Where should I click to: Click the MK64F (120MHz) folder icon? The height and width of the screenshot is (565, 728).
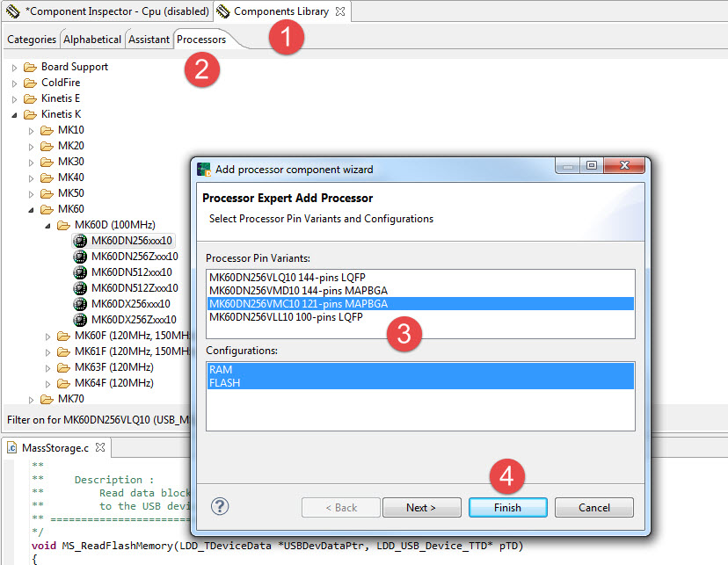point(63,383)
